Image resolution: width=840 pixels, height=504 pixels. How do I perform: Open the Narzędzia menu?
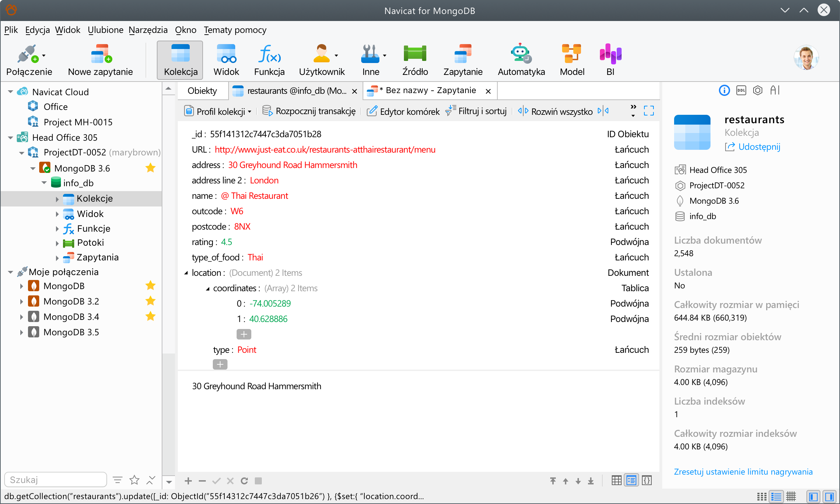coord(148,30)
